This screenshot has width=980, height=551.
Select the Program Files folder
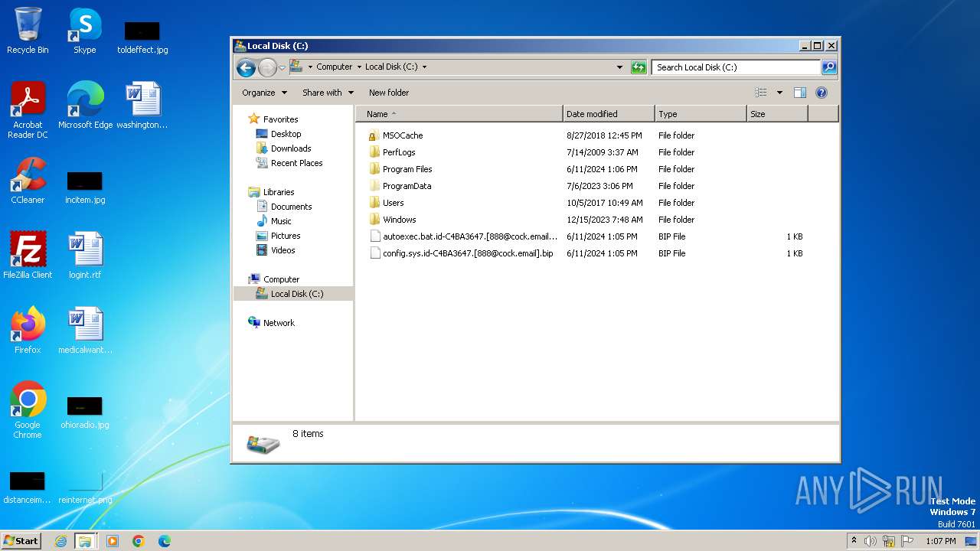[407, 169]
